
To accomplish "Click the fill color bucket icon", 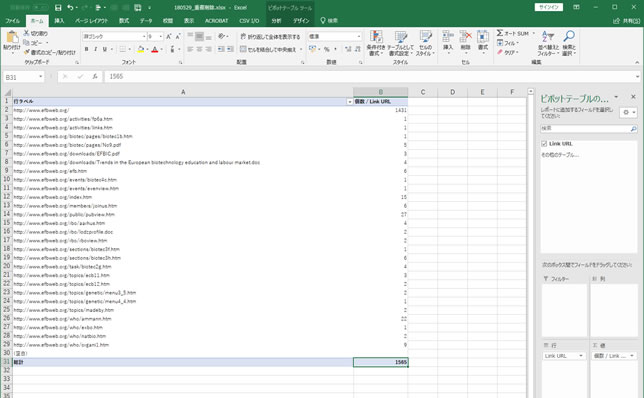I will point(141,49).
